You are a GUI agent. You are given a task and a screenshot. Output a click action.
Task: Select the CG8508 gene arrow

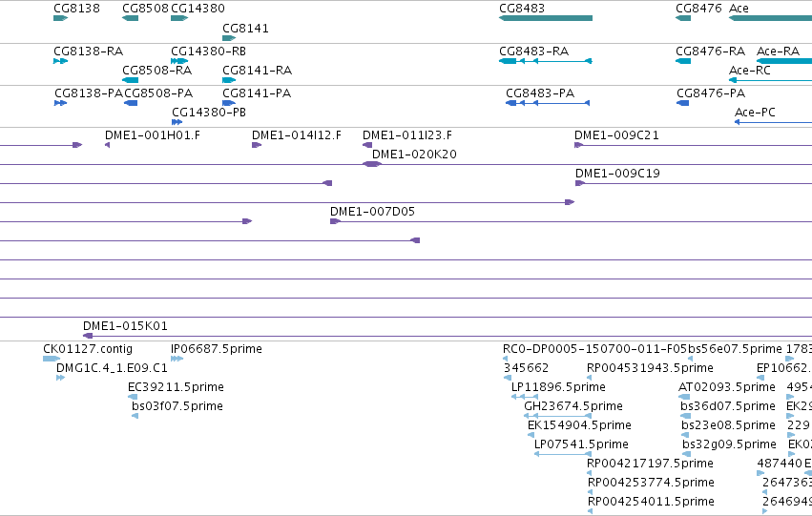click(130, 18)
